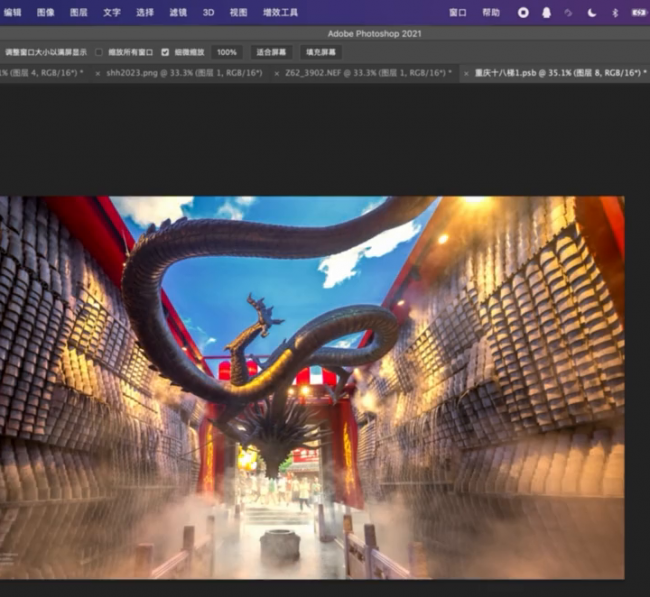Open the 3D menu
The image size is (650, 597).
[x=209, y=12]
